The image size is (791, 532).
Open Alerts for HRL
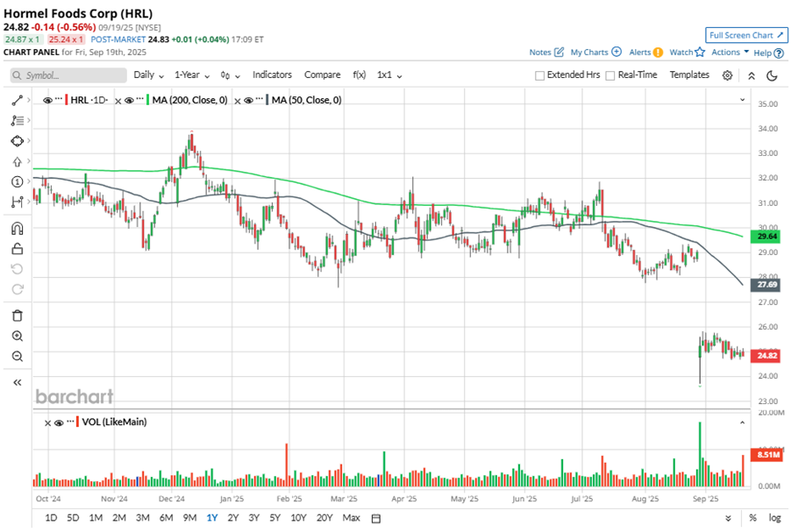click(645, 53)
